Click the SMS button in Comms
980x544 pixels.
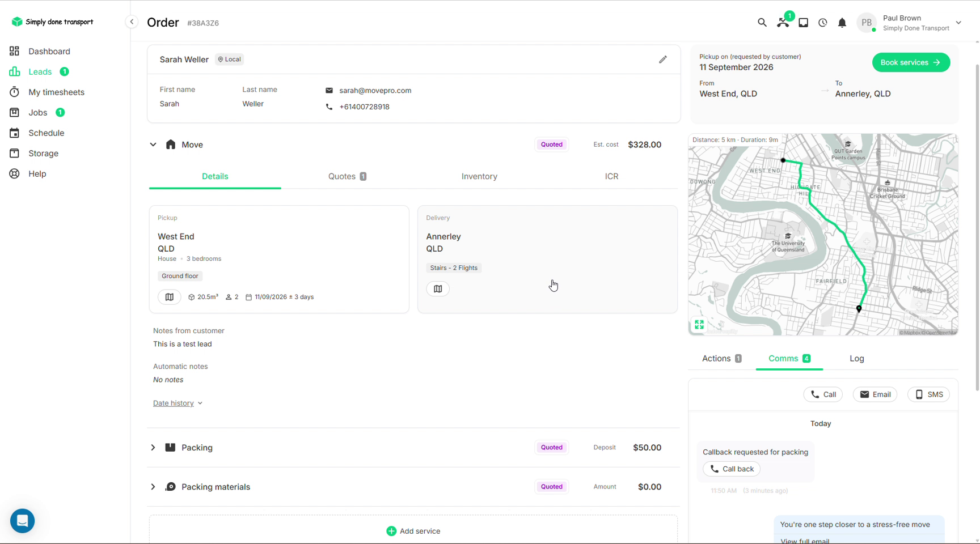pos(928,394)
